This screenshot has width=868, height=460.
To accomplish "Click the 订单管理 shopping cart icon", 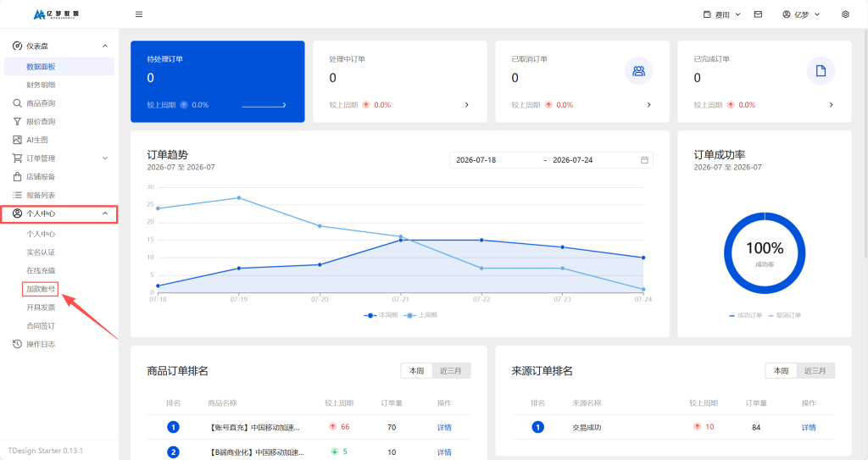I will 17,158.
